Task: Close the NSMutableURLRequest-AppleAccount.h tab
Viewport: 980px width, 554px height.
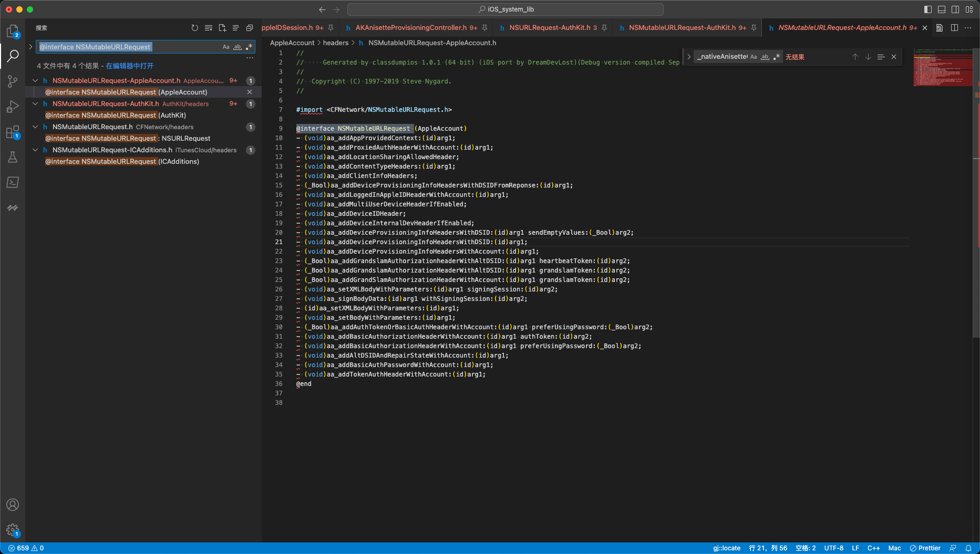Action: tap(925, 28)
